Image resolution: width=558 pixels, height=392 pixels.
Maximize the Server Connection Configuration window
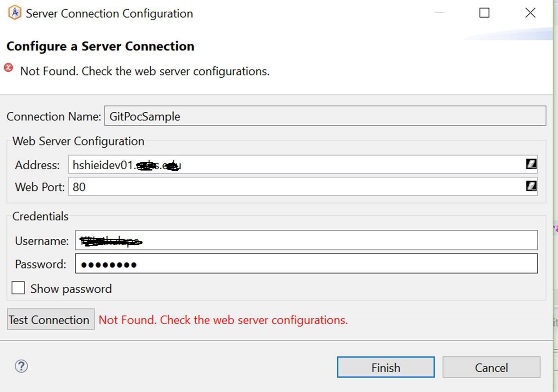[x=484, y=13]
